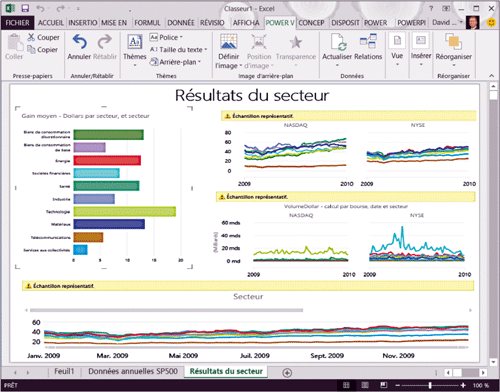This screenshot has width=500, height=392.
Task: Click the Secteur chart horizontal scrollbar
Action: point(166,310)
